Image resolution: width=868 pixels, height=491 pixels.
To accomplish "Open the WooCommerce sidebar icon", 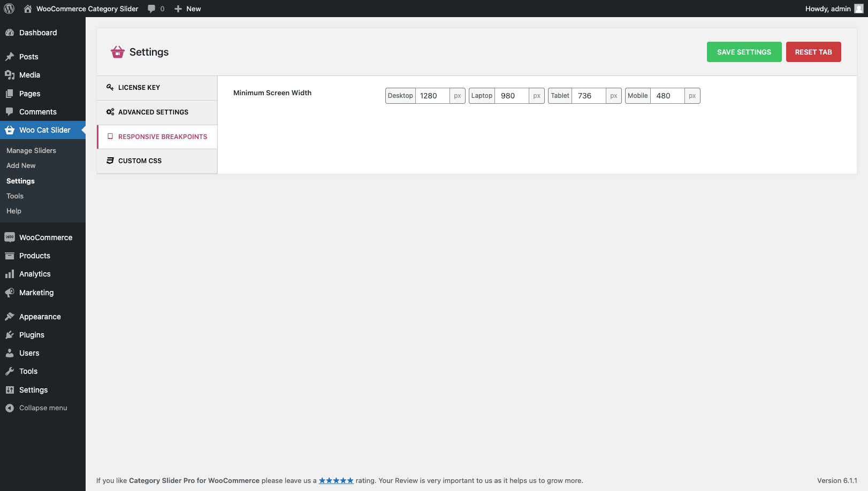I will [x=10, y=237].
